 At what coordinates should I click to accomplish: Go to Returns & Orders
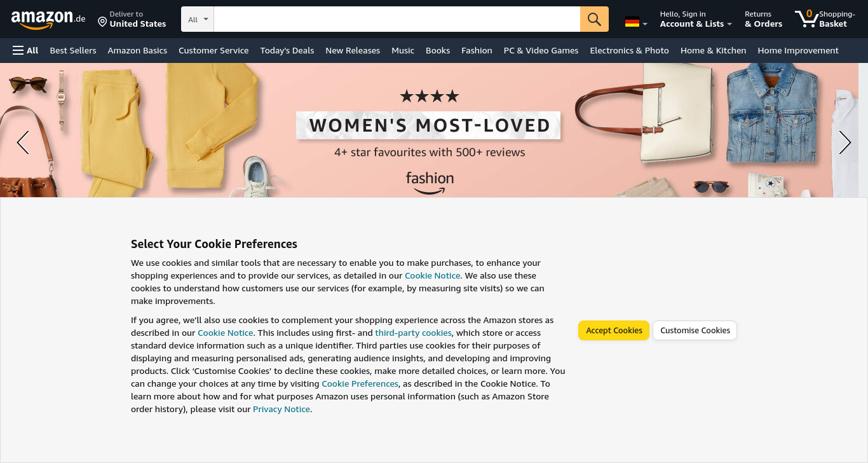pos(763,19)
